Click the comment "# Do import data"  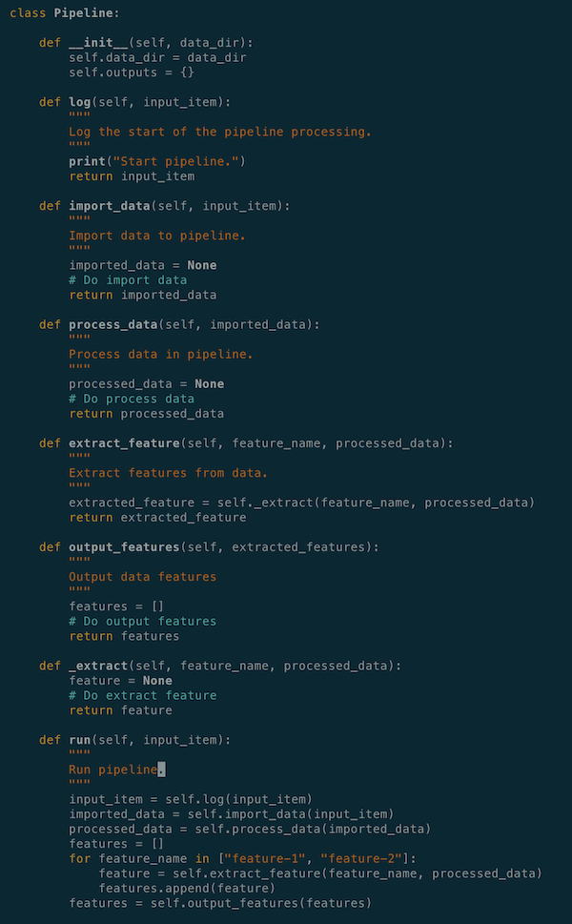tap(128, 280)
